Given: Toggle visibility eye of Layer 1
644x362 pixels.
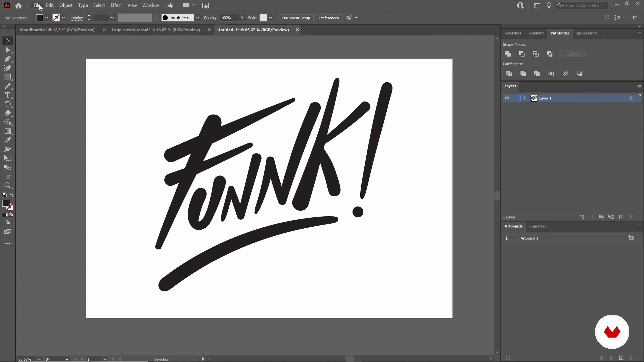Looking at the screenshot, I should (507, 98).
